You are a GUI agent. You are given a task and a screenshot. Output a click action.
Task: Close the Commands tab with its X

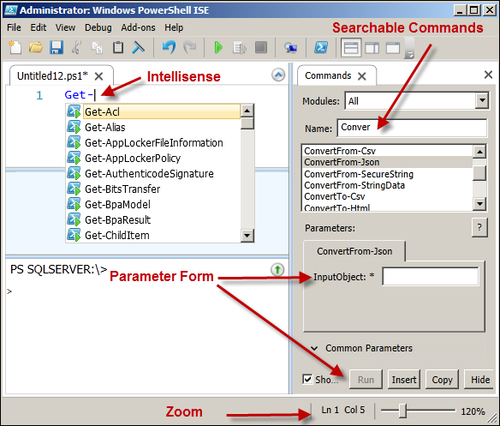point(362,76)
